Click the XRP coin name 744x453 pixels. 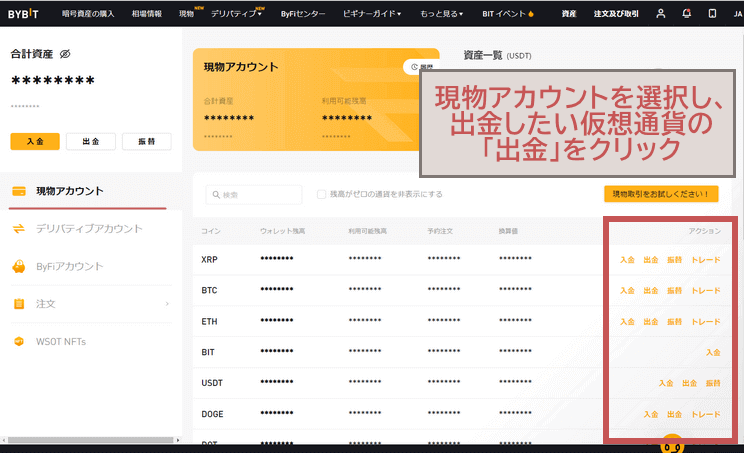click(x=209, y=259)
